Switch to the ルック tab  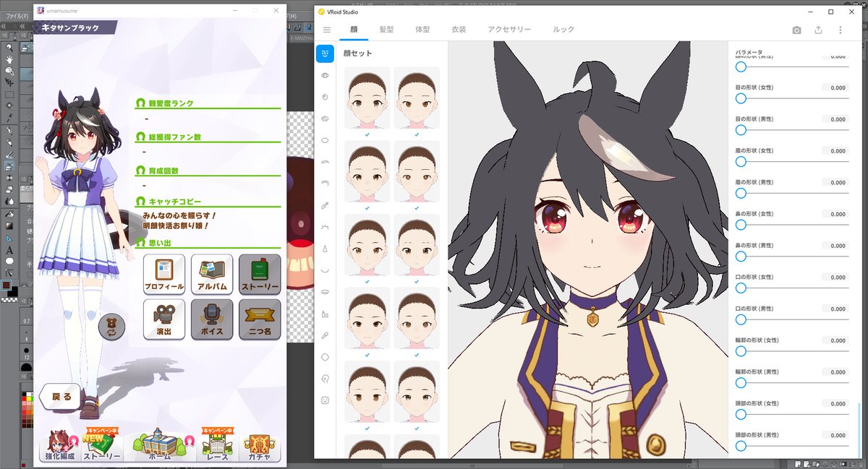click(563, 30)
